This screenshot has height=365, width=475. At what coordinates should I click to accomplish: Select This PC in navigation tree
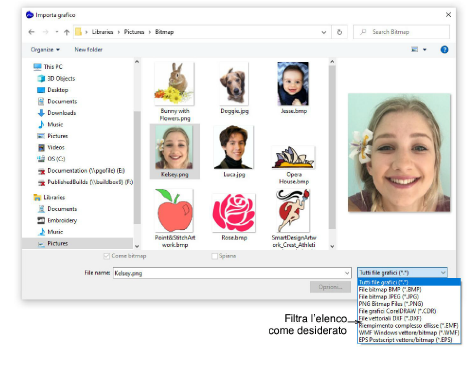(48, 67)
